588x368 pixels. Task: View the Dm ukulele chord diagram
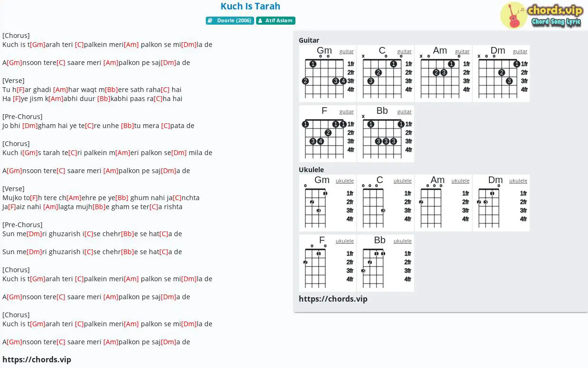click(501, 203)
